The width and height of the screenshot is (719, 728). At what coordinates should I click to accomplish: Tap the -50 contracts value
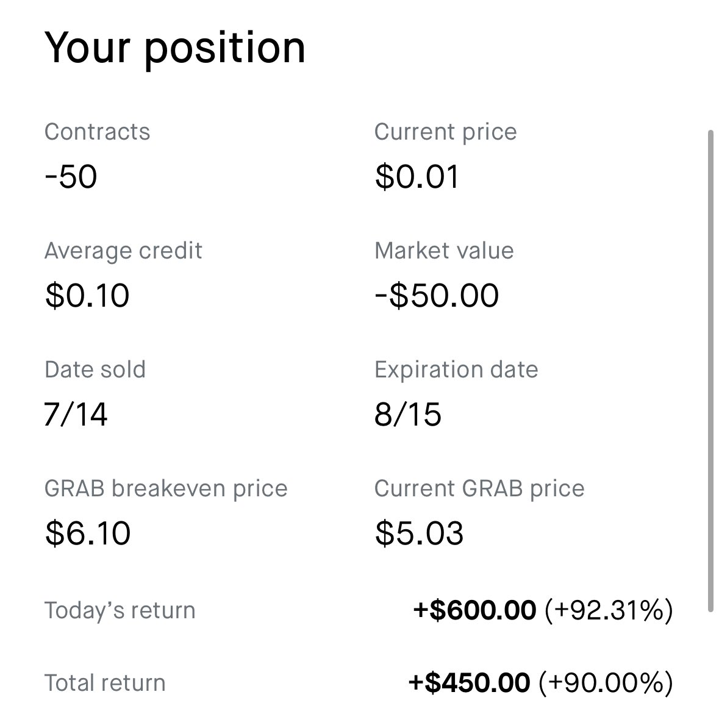pos(71,176)
